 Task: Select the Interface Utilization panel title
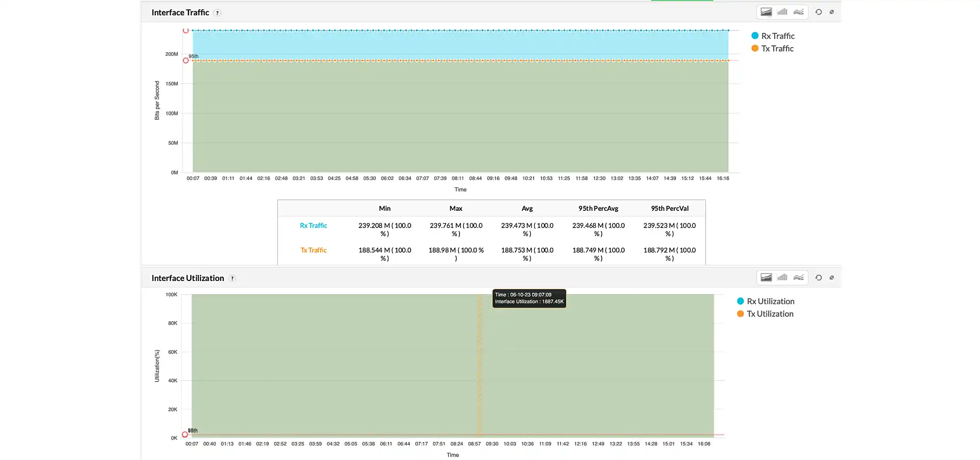point(188,278)
